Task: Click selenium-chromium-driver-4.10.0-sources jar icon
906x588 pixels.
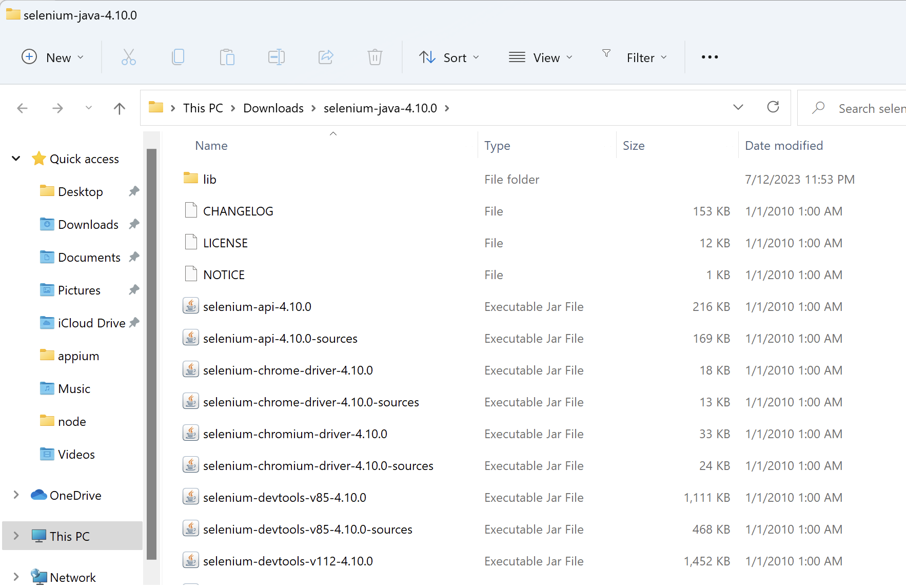Action: coord(191,465)
